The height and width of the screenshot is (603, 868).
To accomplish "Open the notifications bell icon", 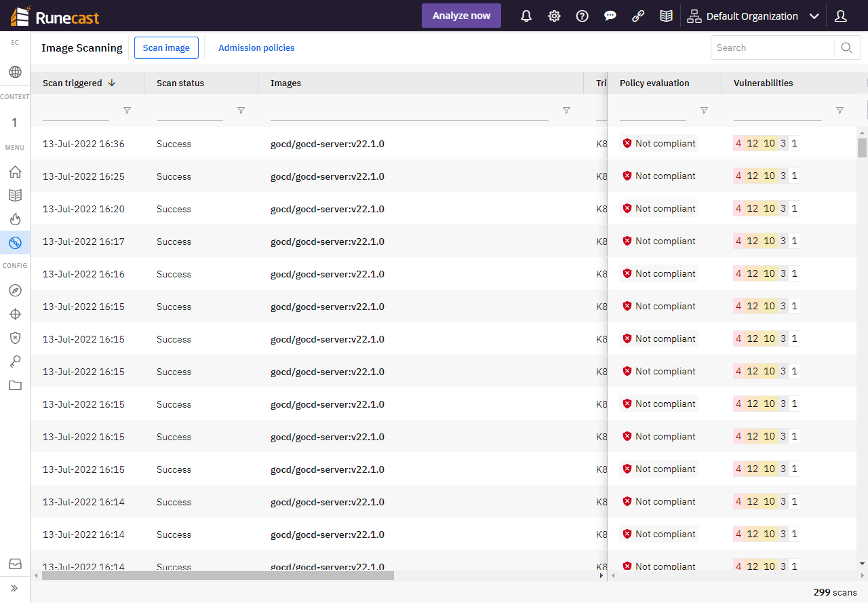I will click(526, 16).
